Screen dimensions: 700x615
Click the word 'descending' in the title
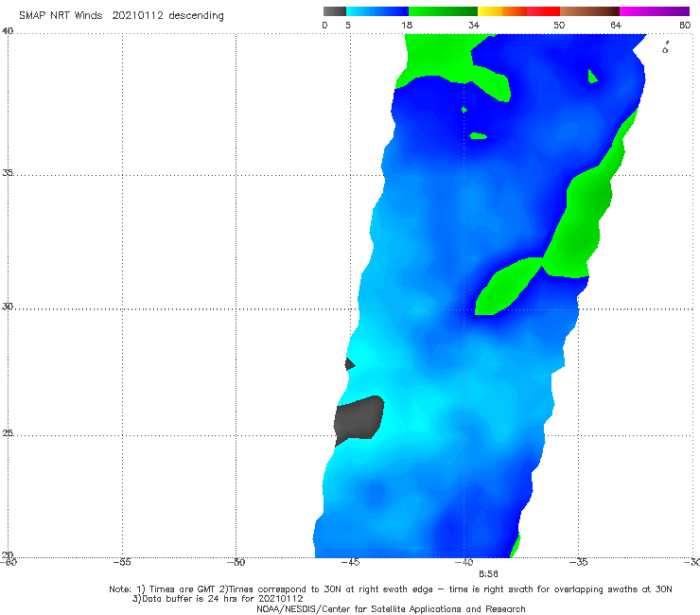point(197,16)
